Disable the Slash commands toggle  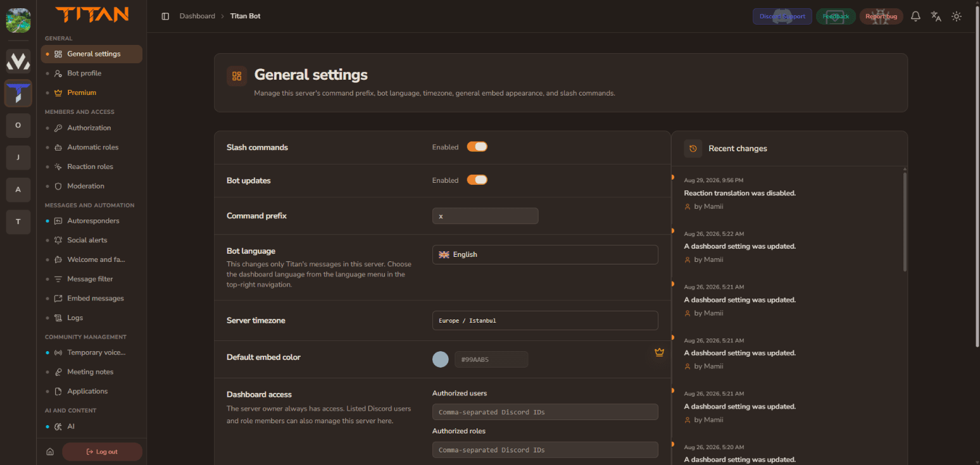477,147
